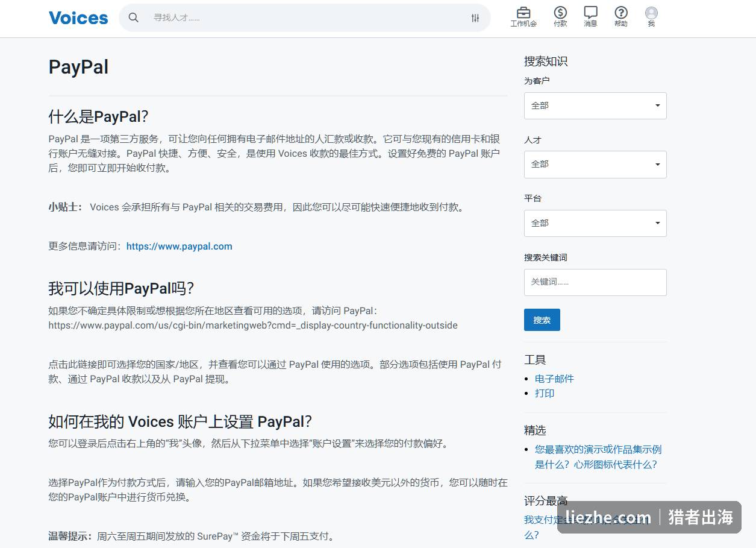Screen dimensions: 756x548
Task: Click the 评分最高 sidebar heading
Action: click(x=546, y=500)
